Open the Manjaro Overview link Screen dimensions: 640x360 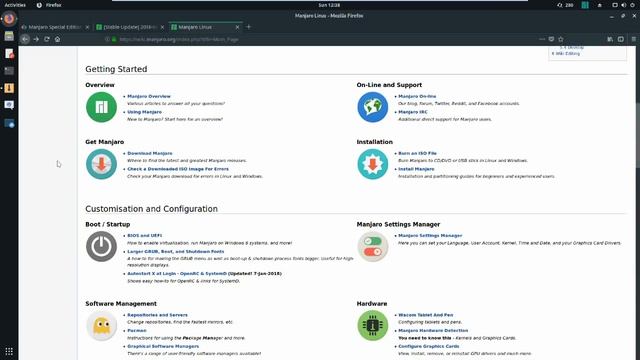[x=149, y=96]
